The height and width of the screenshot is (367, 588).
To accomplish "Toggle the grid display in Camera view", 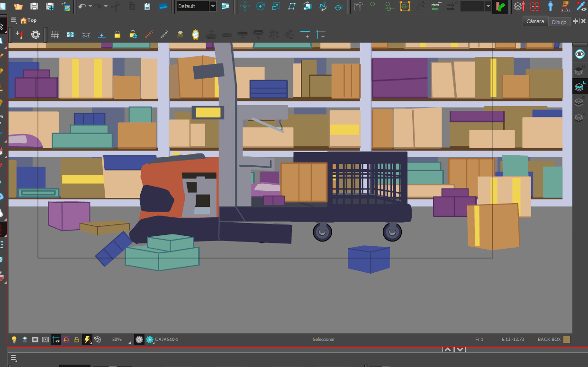I will [x=55, y=35].
